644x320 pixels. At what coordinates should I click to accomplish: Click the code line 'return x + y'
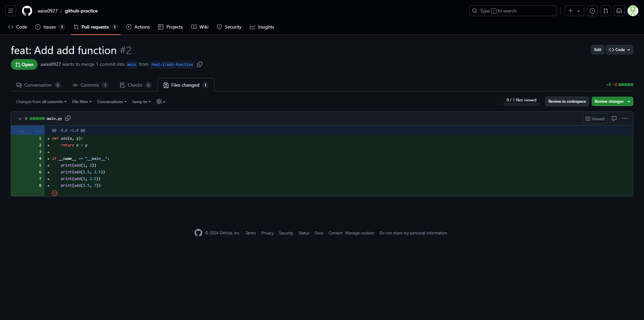(x=74, y=145)
